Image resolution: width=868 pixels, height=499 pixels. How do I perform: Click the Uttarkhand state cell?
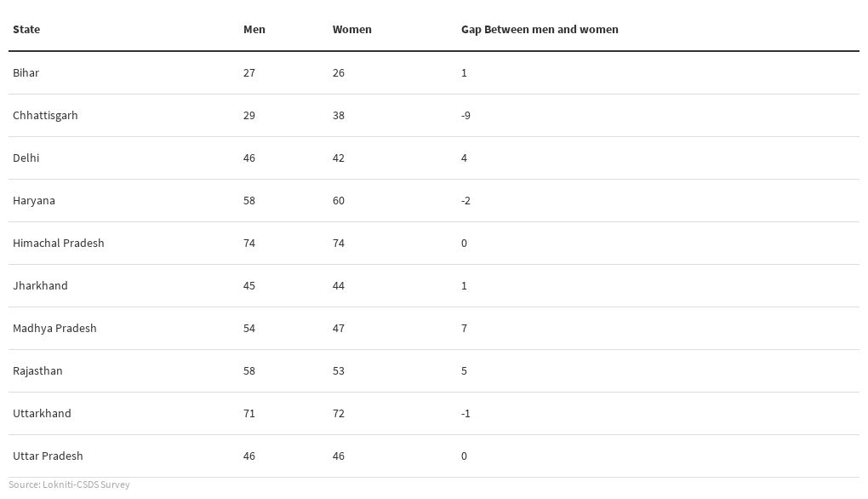coord(42,413)
